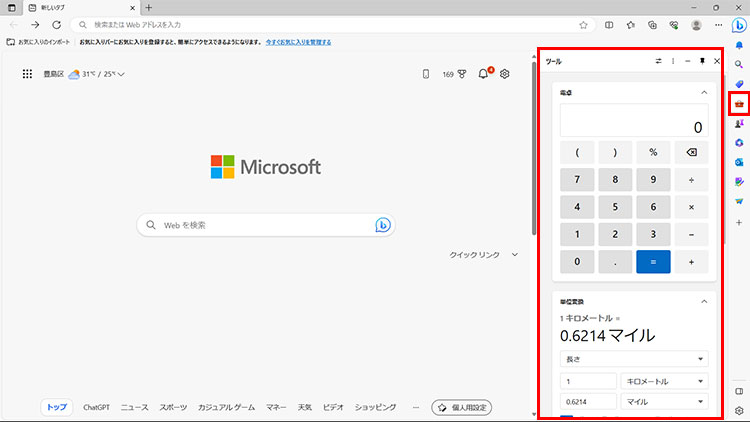
Task: Pin the Tools side panel
Action: 702,62
